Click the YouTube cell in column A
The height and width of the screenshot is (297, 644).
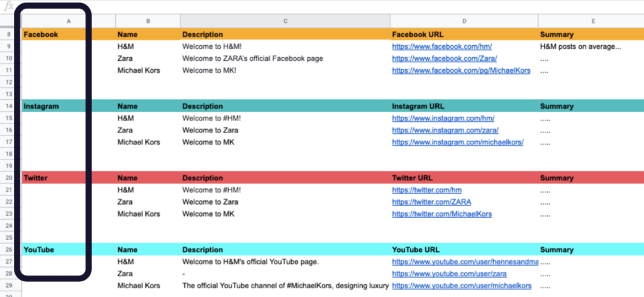click(x=69, y=250)
